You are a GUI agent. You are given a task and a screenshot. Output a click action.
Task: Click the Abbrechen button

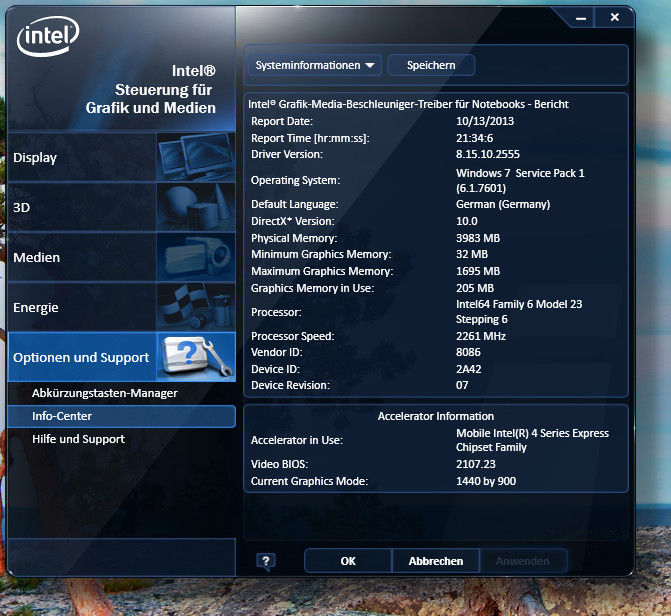pyautogui.click(x=436, y=561)
